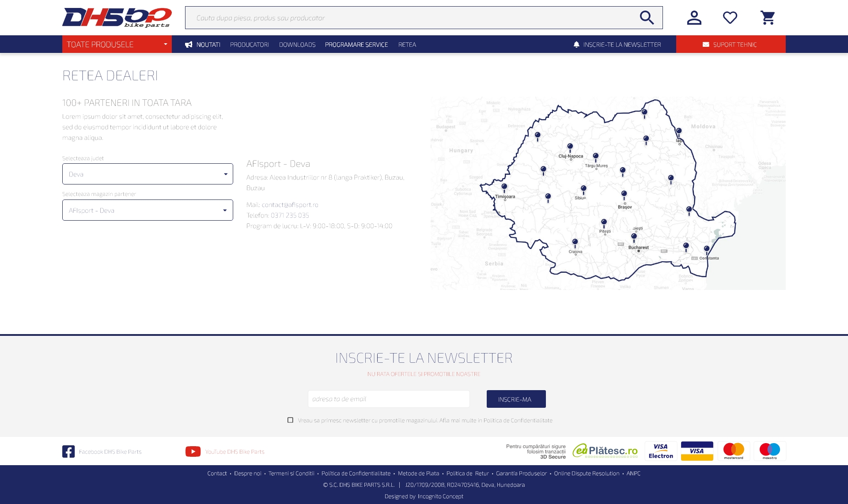848x504 pixels.
Task: Click the Facebook DHS Bike Parts icon
Action: coord(68,451)
